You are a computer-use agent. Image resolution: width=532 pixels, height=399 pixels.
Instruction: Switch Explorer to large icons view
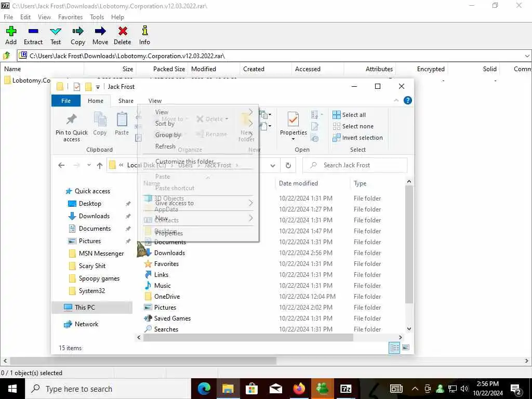click(405, 348)
